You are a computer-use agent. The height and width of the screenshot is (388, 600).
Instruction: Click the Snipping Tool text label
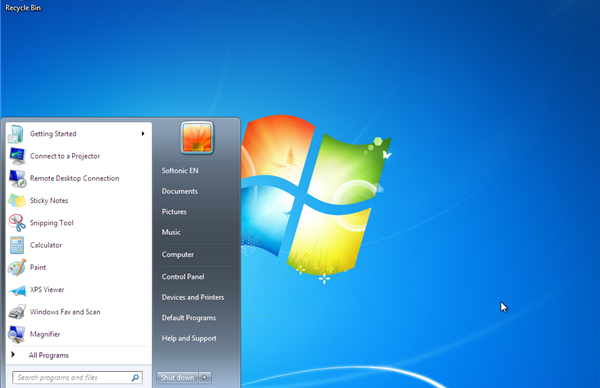(x=52, y=223)
